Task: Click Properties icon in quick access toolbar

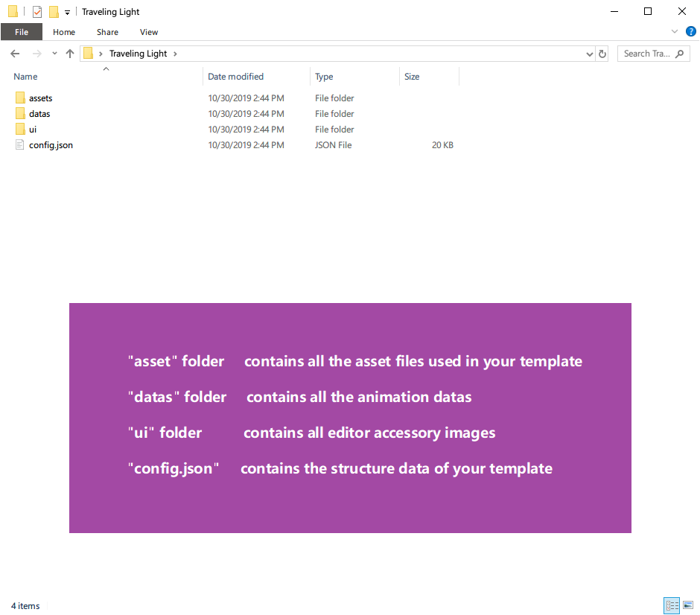Action: coord(37,12)
